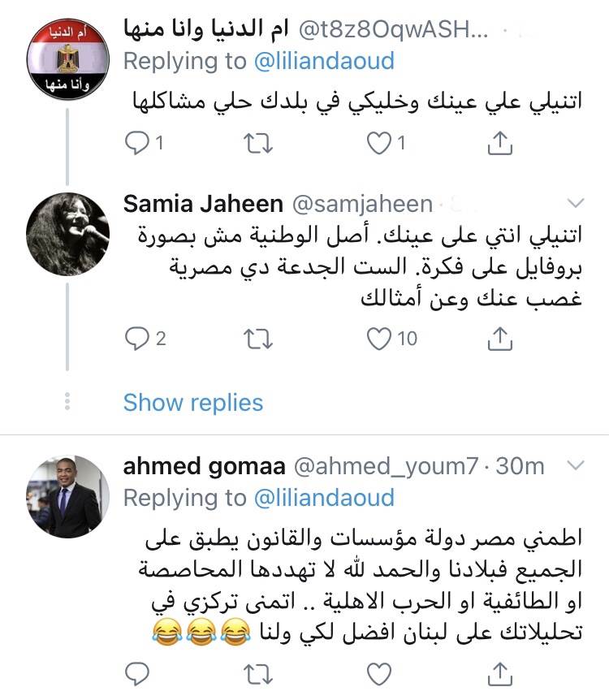The width and height of the screenshot is (609, 700).
Task: Expand the thread with Show replies
Action: click(x=193, y=402)
